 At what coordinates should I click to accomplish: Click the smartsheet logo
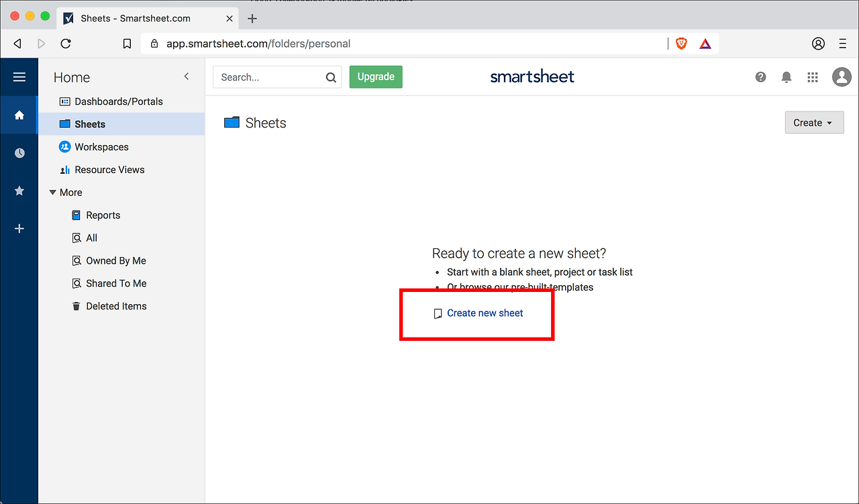tap(532, 77)
